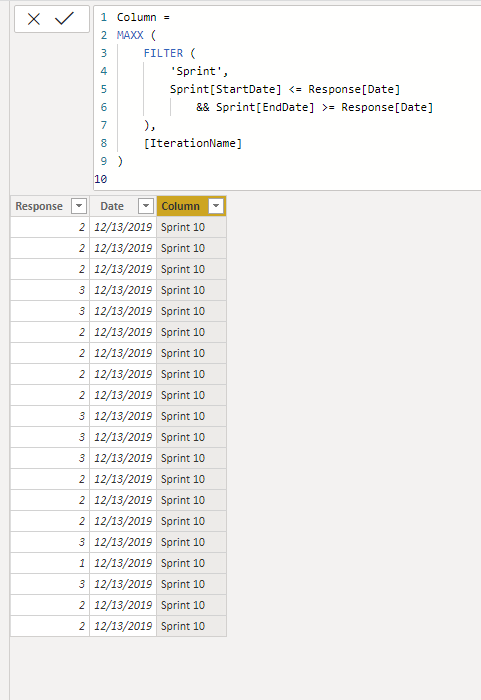
Task: Click [IterationName] in the formula
Action: [x=192, y=143]
